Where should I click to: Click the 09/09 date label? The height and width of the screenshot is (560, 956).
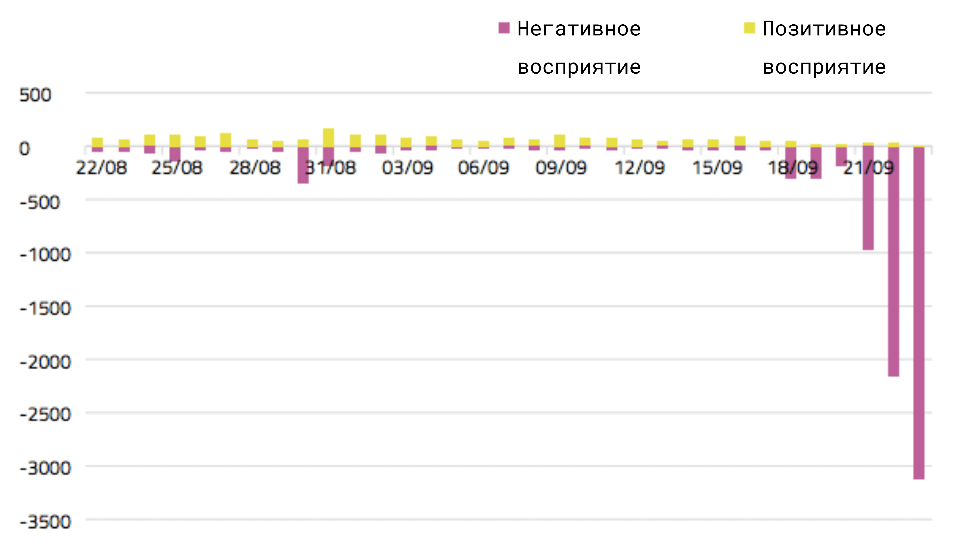[x=561, y=168]
